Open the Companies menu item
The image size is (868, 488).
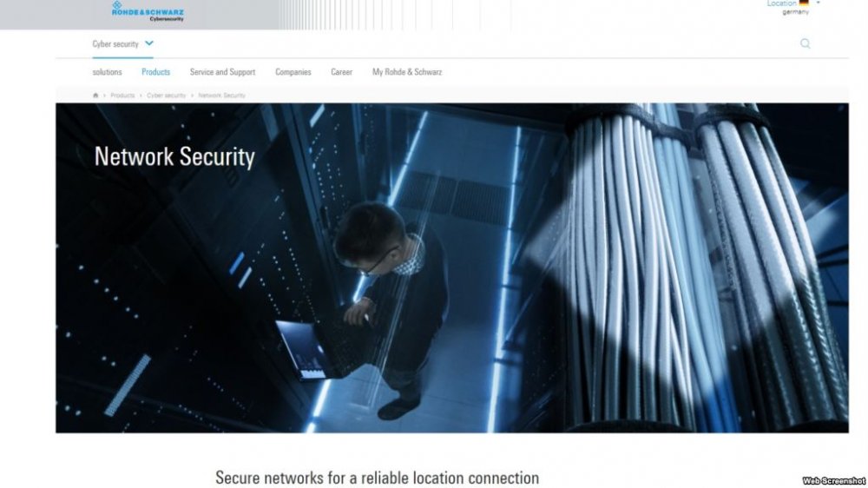pyautogui.click(x=293, y=72)
